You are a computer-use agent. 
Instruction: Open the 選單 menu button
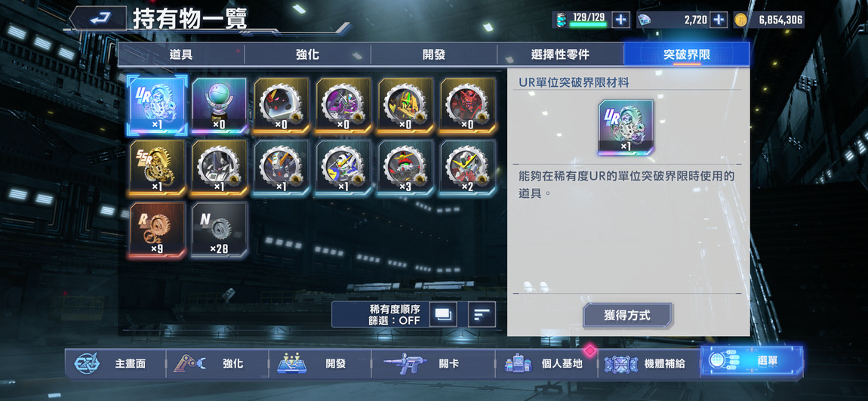pyautogui.click(x=752, y=361)
